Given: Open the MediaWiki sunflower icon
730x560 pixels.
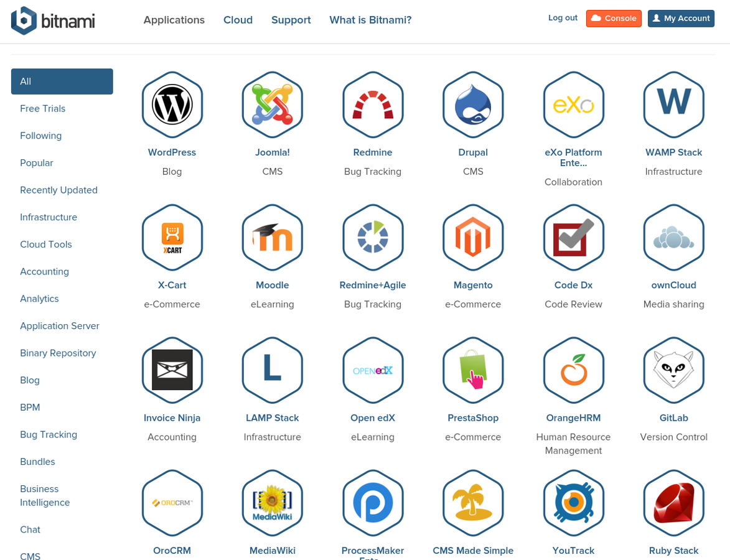Looking at the screenshot, I should coord(273,503).
